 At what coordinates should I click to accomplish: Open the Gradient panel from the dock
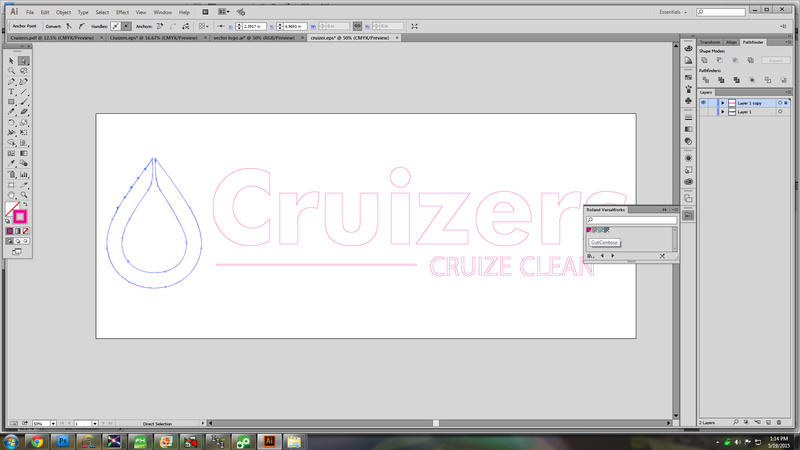688,129
